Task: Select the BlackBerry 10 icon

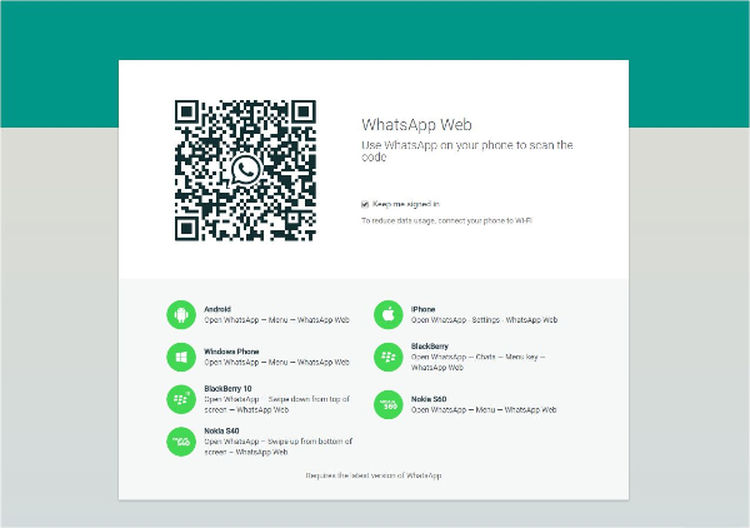Action: coord(181,399)
